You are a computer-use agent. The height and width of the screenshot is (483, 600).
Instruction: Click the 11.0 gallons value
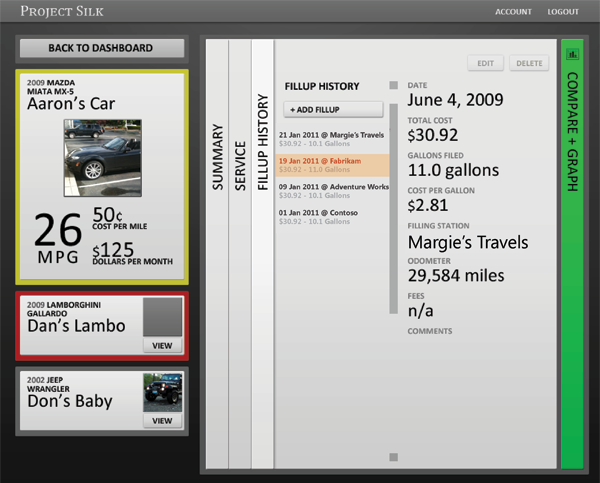click(453, 170)
